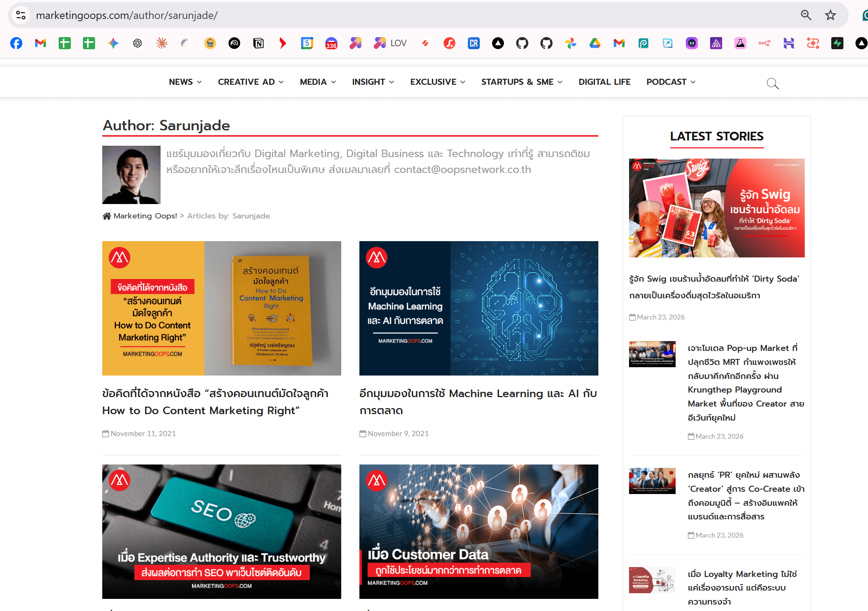This screenshot has height=611, width=868.
Task: Click the Google Photos pinwheel bookmark
Action: (570, 43)
